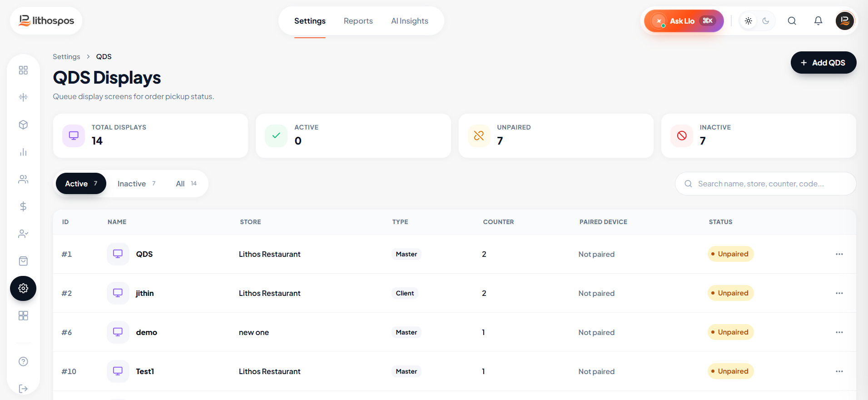Click the STATUS column header
The image size is (868, 400).
click(720, 222)
